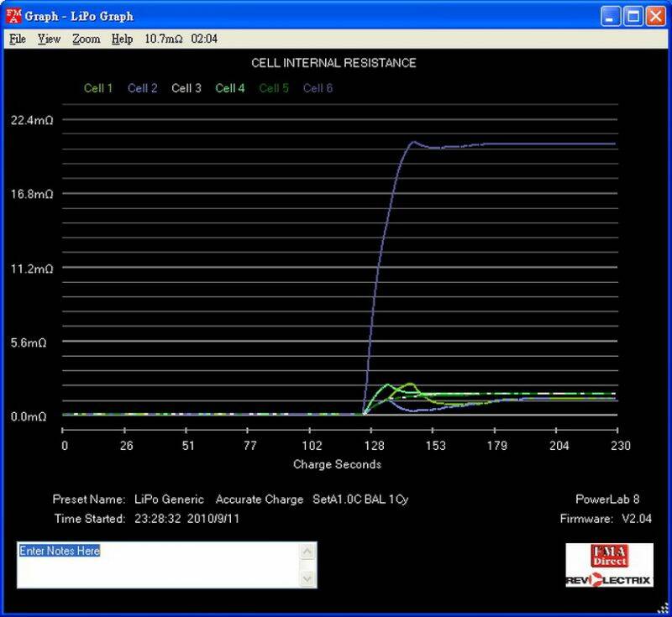Toggle the Cell 3 legend label

tap(186, 88)
